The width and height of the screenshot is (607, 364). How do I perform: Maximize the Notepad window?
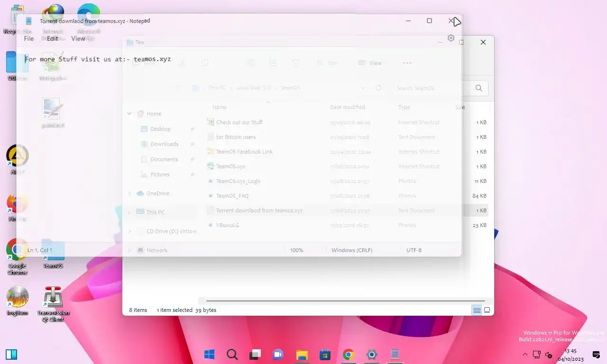tap(429, 21)
